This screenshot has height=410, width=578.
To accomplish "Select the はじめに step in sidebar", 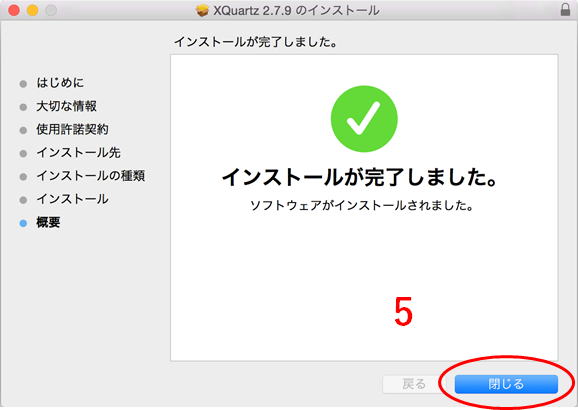I will coord(60,83).
